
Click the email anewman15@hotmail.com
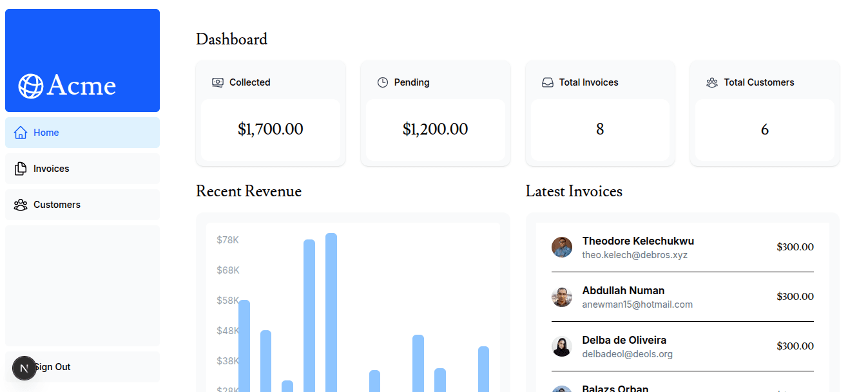[637, 304]
